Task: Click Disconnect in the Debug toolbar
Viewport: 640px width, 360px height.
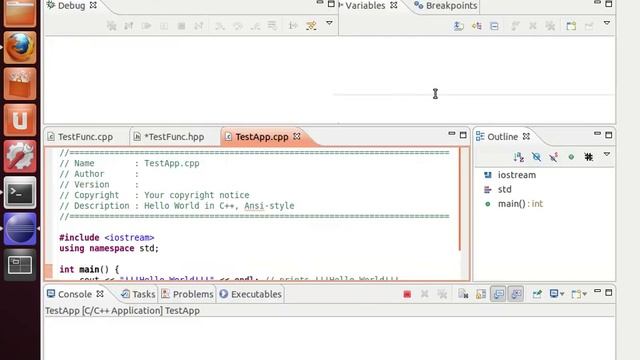Action: (199, 26)
